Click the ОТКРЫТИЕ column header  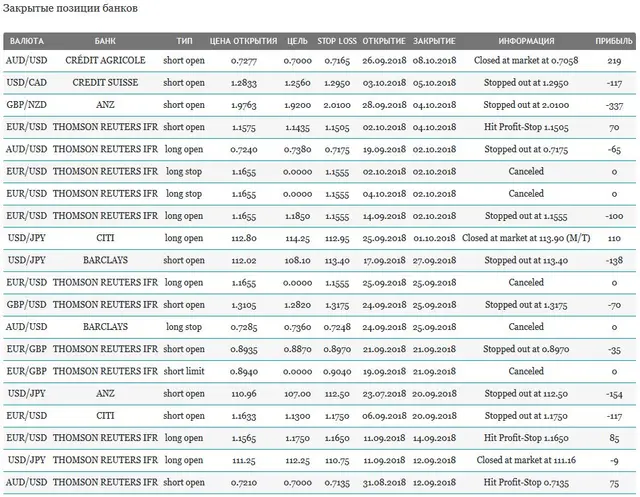384,41
